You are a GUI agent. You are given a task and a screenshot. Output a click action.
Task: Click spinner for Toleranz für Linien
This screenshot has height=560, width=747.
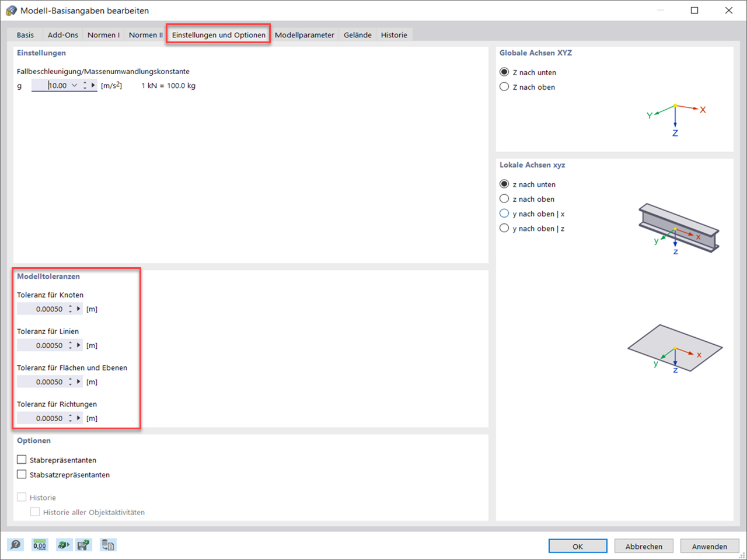(71, 345)
